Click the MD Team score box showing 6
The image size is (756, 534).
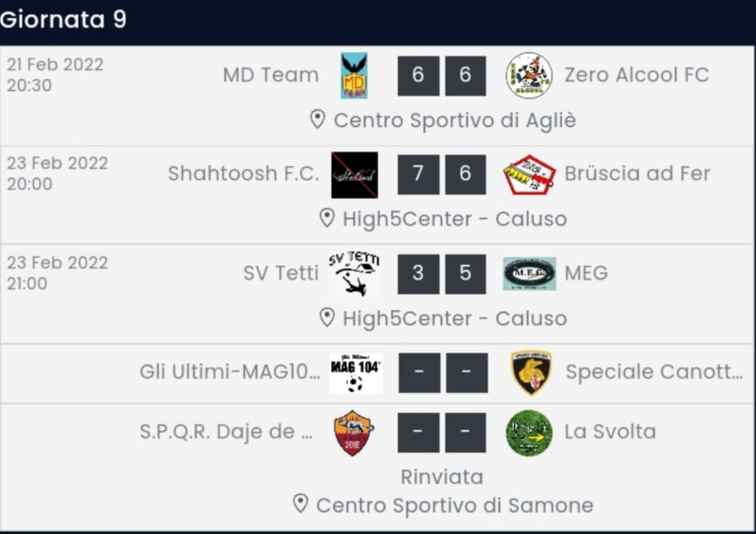[418, 76]
